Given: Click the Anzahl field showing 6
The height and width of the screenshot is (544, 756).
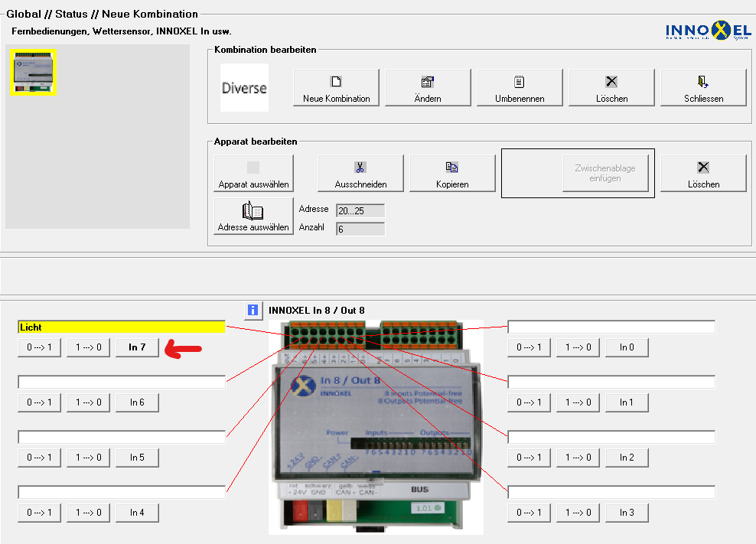Looking at the screenshot, I should coord(360,229).
